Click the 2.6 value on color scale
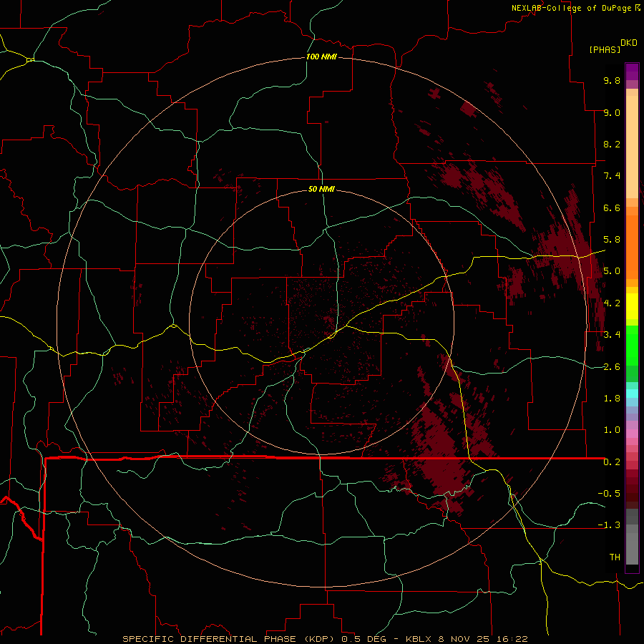The height and width of the screenshot is (644, 644). [612, 367]
